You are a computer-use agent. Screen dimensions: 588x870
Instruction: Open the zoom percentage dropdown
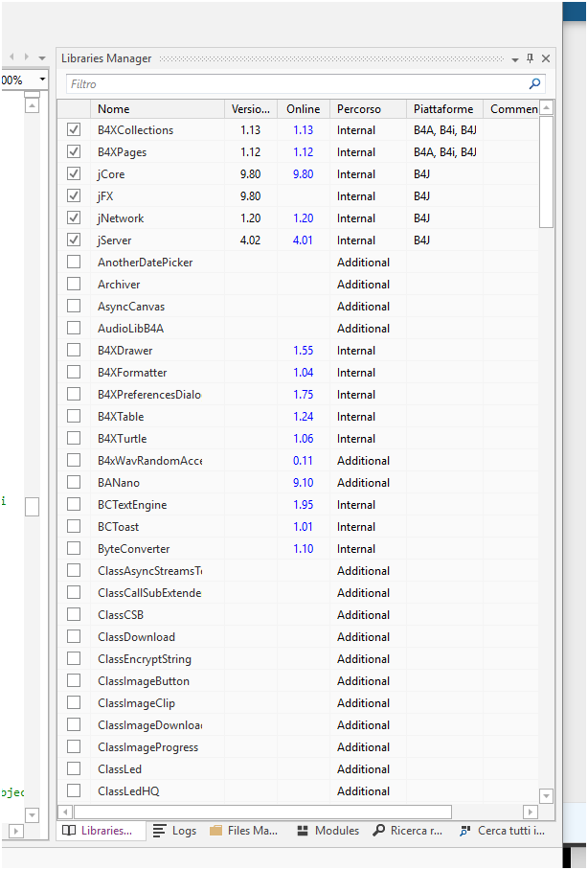(x=42, y=80)
